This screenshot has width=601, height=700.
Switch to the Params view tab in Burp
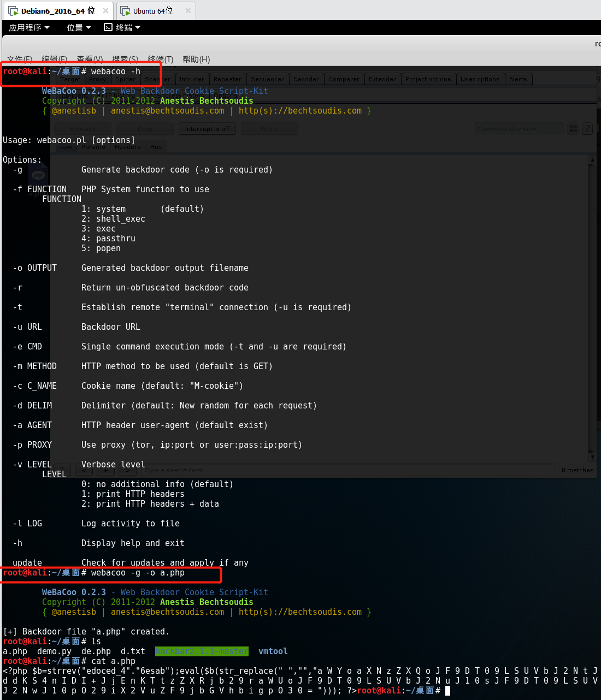point(93,147)
